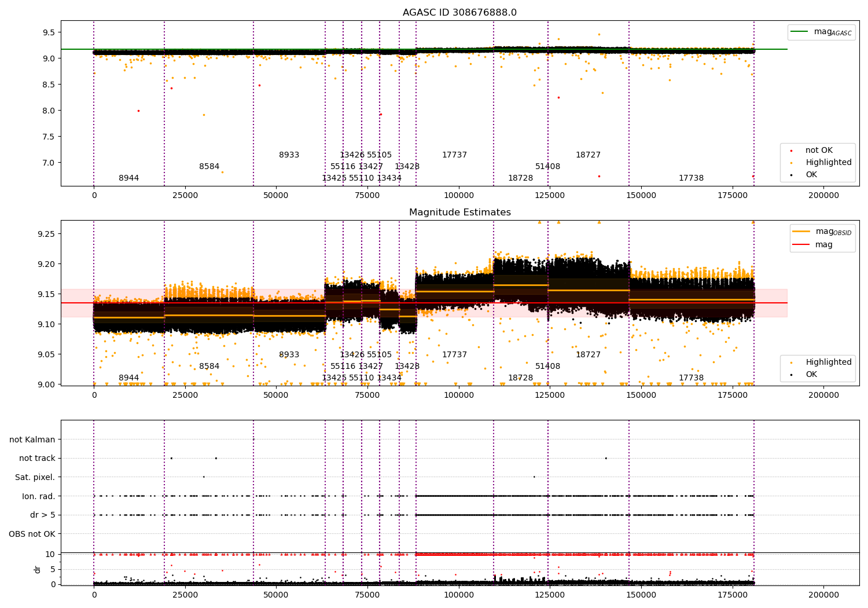868x608 pixels.
Task: Click OBSID label 17737 in Magnitude Estimates plot
Action: point(454,355)
